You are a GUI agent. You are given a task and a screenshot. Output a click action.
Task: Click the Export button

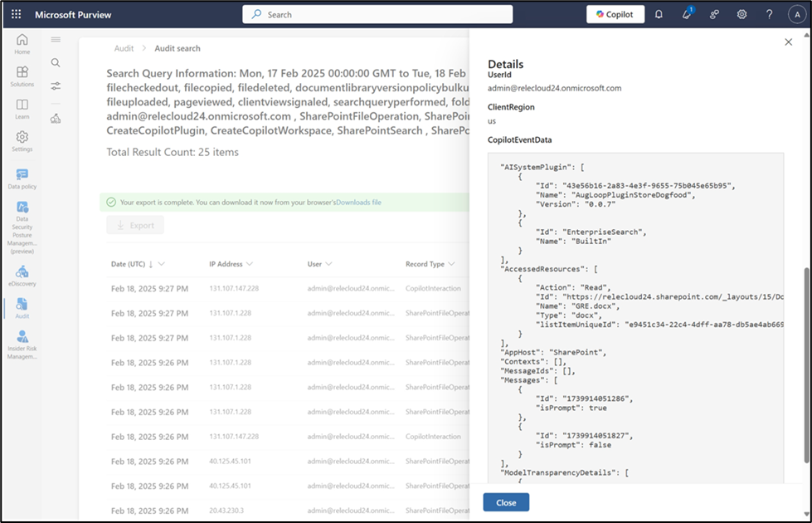[x=135, y=225]
